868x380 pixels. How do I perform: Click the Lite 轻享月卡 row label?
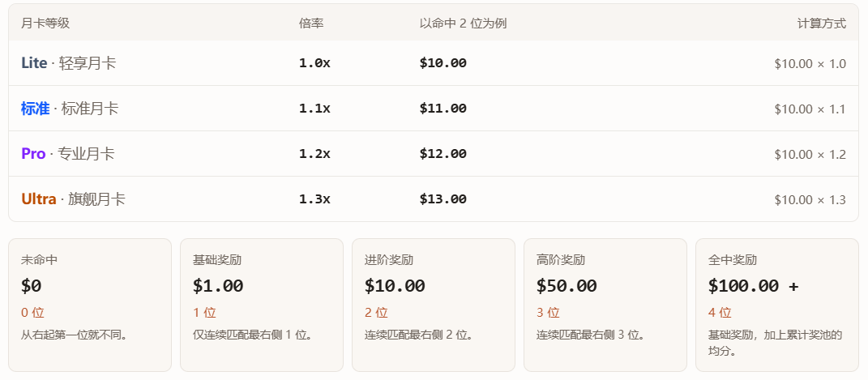coord(69,63)
